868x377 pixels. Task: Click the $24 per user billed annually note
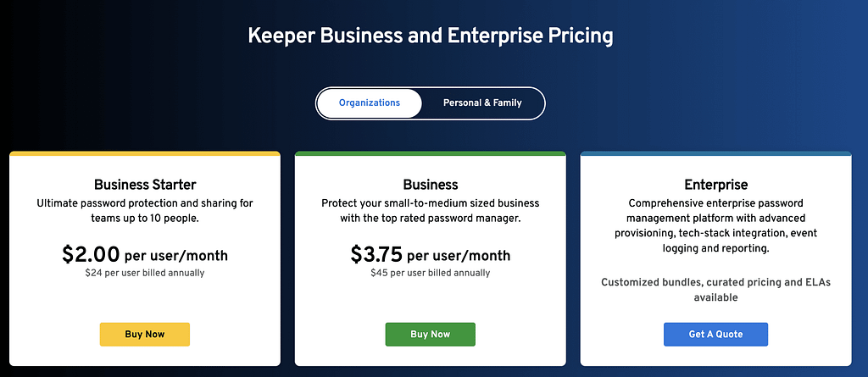[x=145, y=273]
